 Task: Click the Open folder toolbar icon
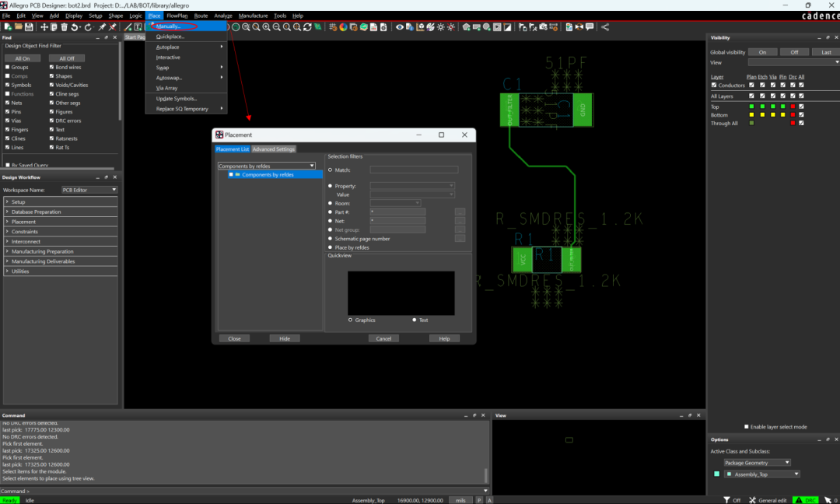(18, 27)
